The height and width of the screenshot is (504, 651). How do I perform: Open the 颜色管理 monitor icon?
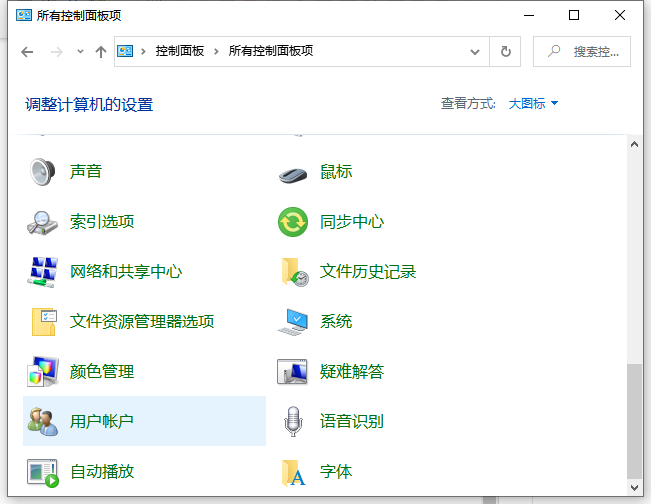coord(43,372)
